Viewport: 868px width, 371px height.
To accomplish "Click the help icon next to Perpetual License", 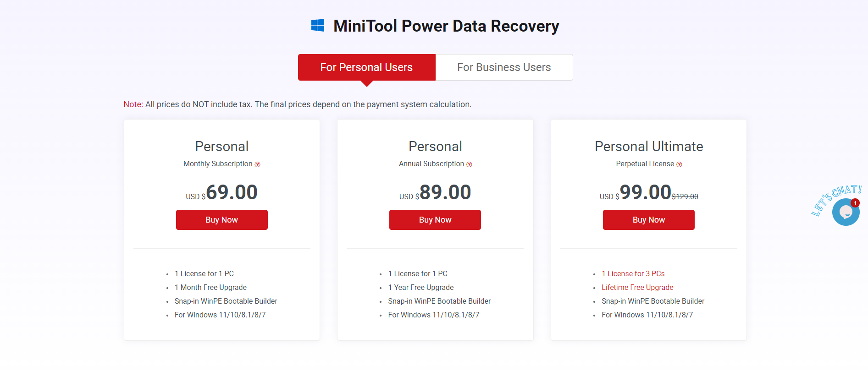I will (x=679, y=164).
